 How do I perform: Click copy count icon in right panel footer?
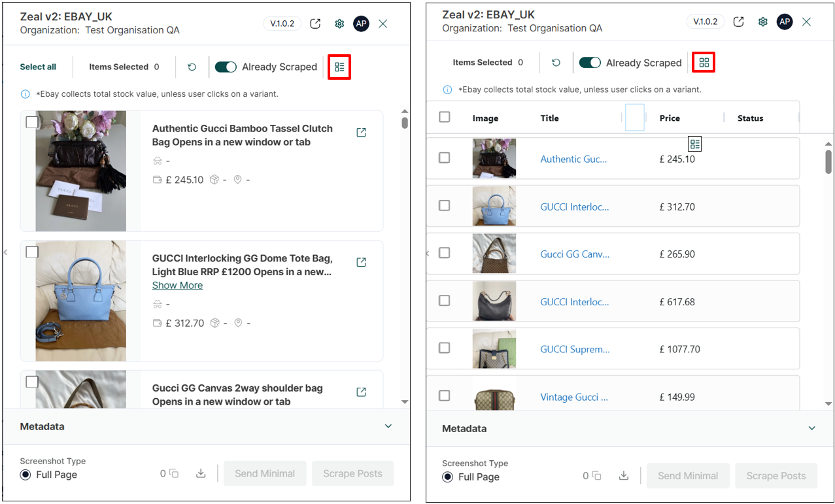tap(597, 476)
